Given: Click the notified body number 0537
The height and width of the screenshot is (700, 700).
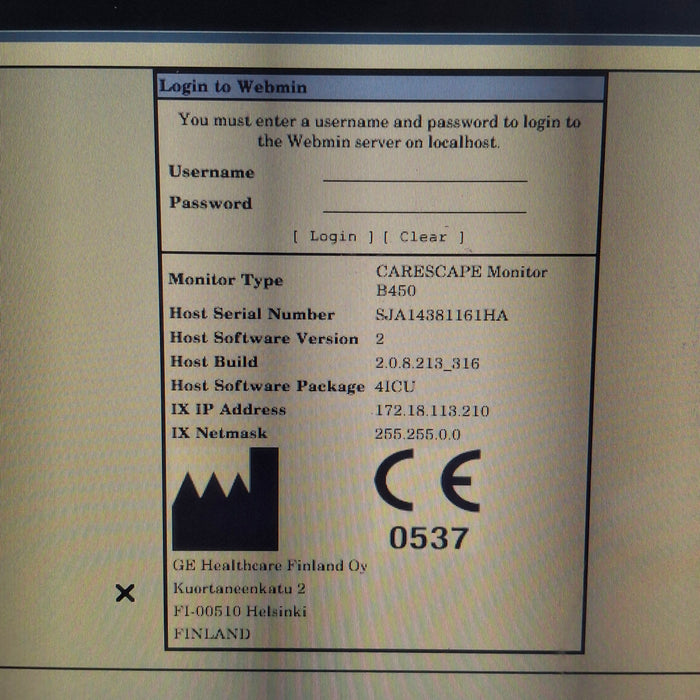Looking at the screenshot, I should 429,538.
